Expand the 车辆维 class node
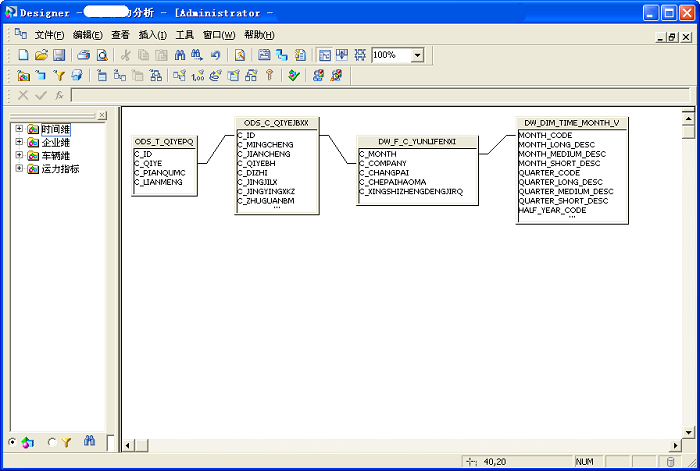Viewport: 700px width, 471px height. click(19, 155)
